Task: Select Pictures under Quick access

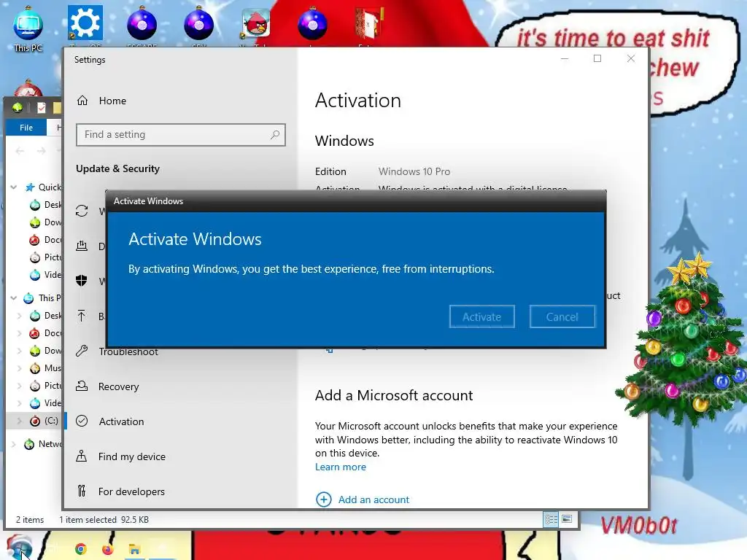Action: click(x=46, y=257)
